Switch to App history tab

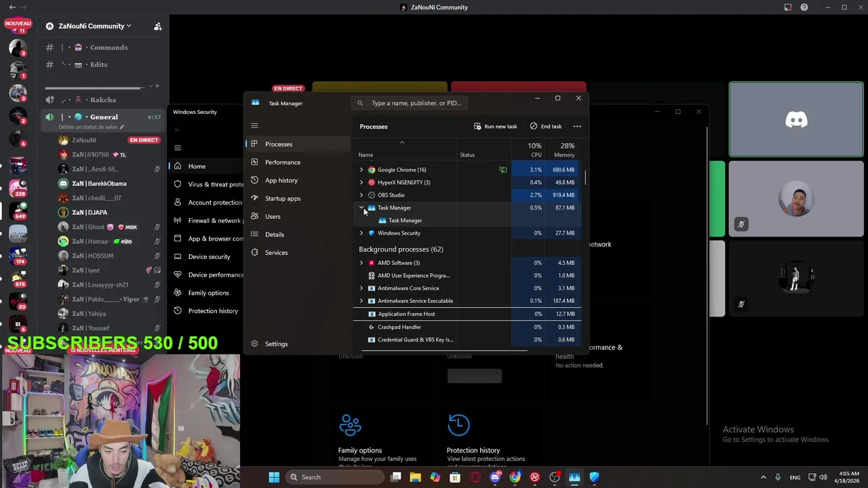298,180
